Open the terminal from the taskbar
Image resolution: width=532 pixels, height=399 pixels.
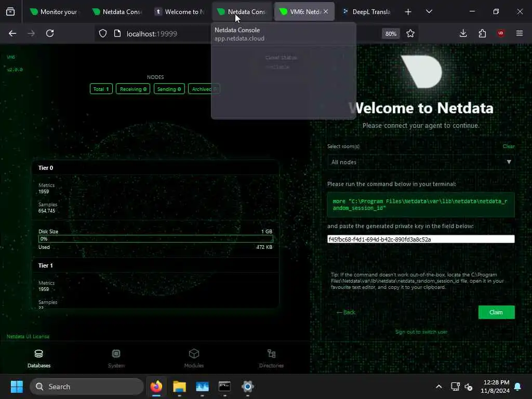[x=224, y=387]
